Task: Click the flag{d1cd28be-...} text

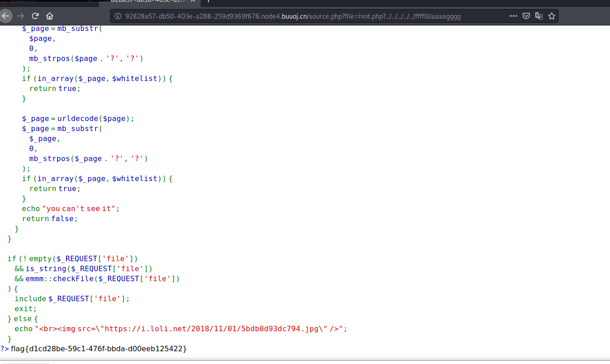Action: 99,349
